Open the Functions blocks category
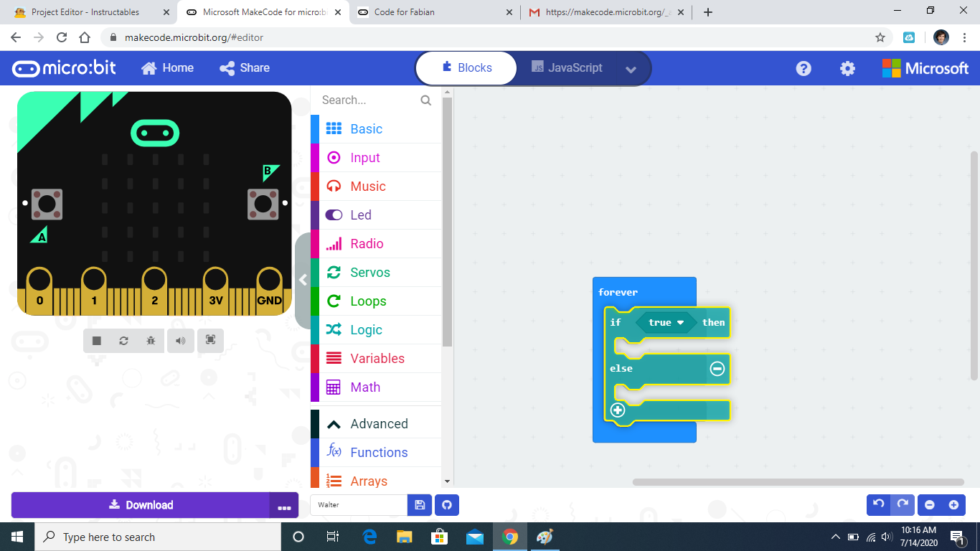The width and height of the screenshot is (980, 551). [376, 453]
